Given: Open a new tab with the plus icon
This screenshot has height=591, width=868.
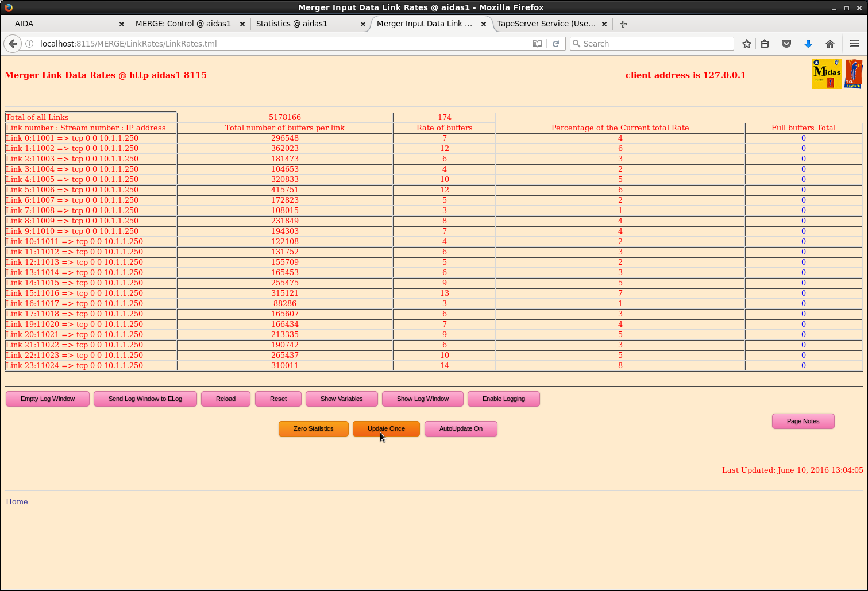Looking at the screenshot, I should 623,24.
